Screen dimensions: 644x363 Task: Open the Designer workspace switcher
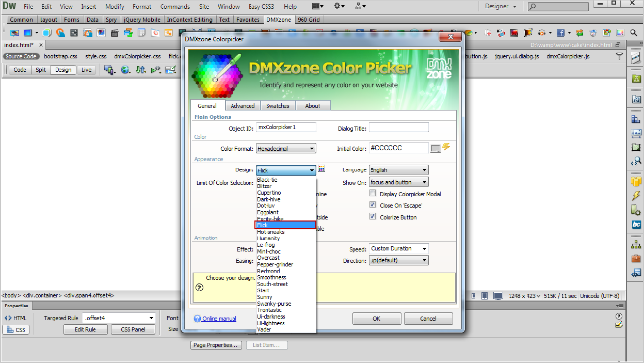[x=500, y=6]
